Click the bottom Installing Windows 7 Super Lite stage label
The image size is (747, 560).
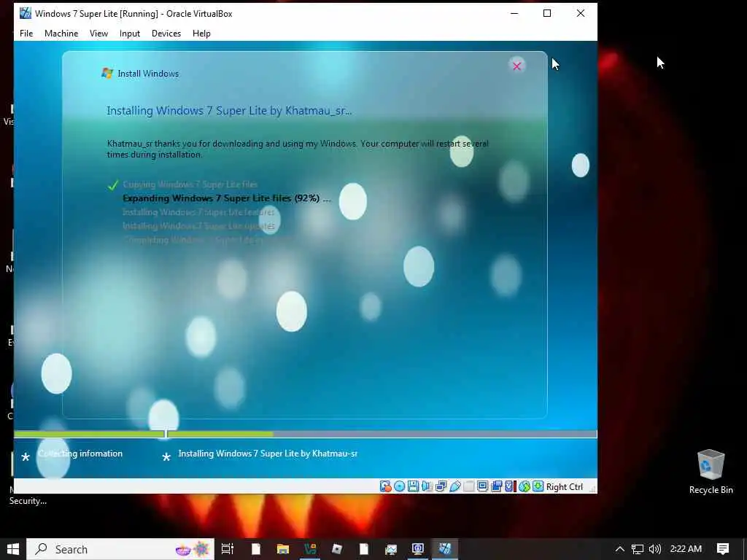click(268, 454)
